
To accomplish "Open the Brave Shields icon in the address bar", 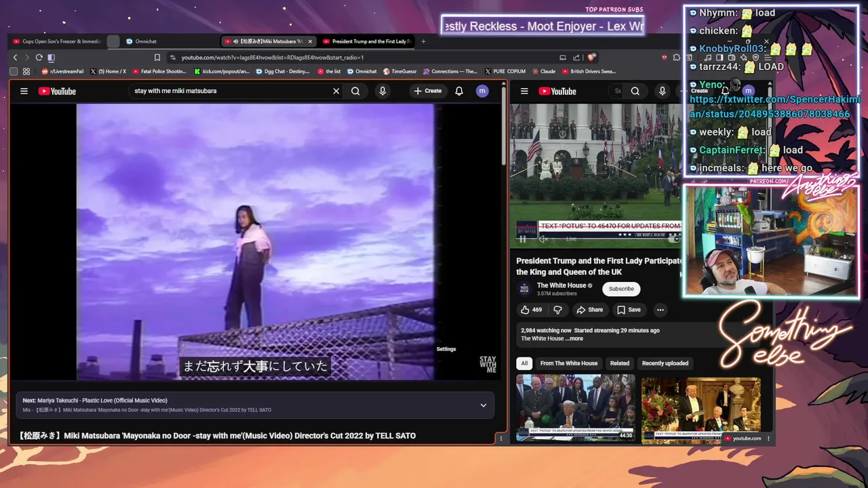I will (x=591, y=58).
